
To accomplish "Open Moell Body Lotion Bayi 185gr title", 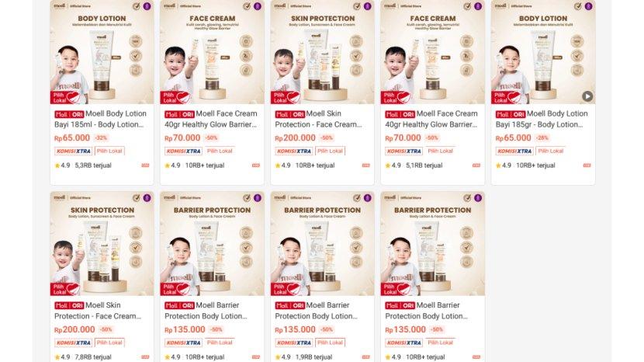I will pyautogui.click(x=542, y=119).
